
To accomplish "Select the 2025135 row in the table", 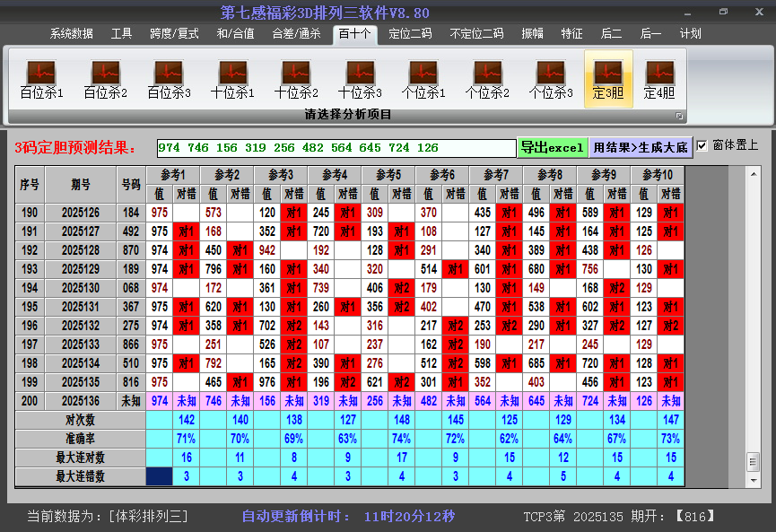I will [x=81, y=382].
